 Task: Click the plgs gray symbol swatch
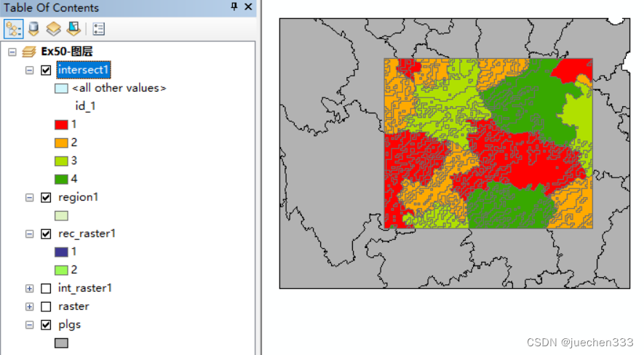(61, 343)
